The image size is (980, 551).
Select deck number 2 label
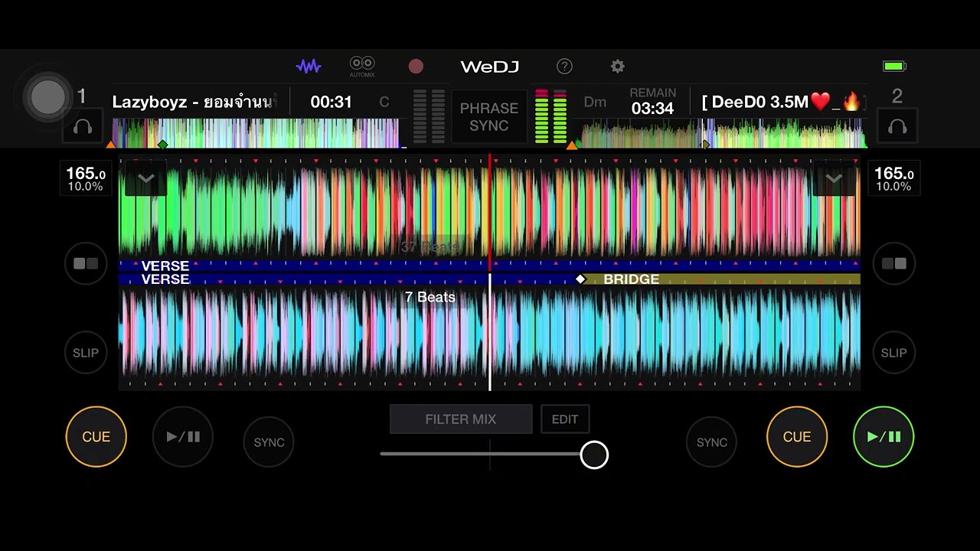tap(897, 96)
